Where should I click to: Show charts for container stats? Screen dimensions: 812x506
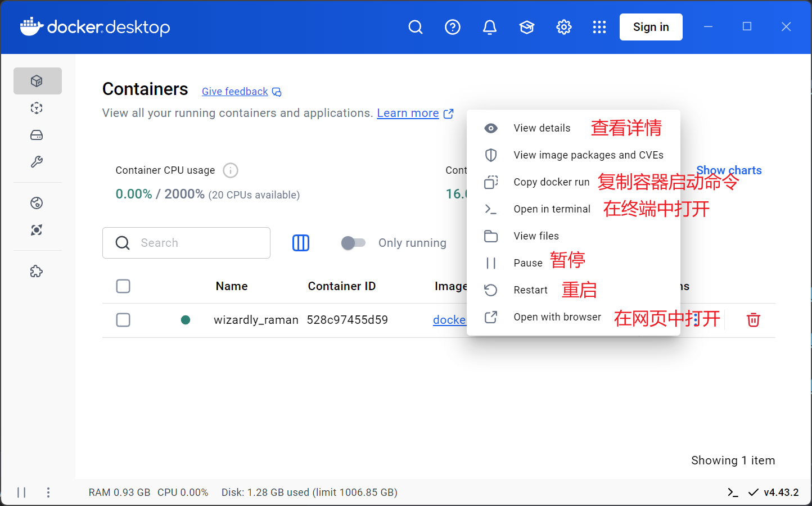pos(729,170)
